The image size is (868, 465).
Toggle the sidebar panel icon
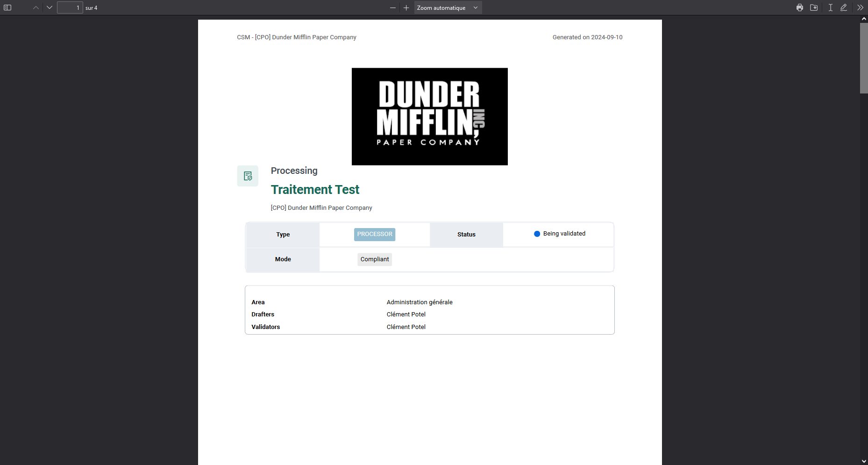[7, 7]
